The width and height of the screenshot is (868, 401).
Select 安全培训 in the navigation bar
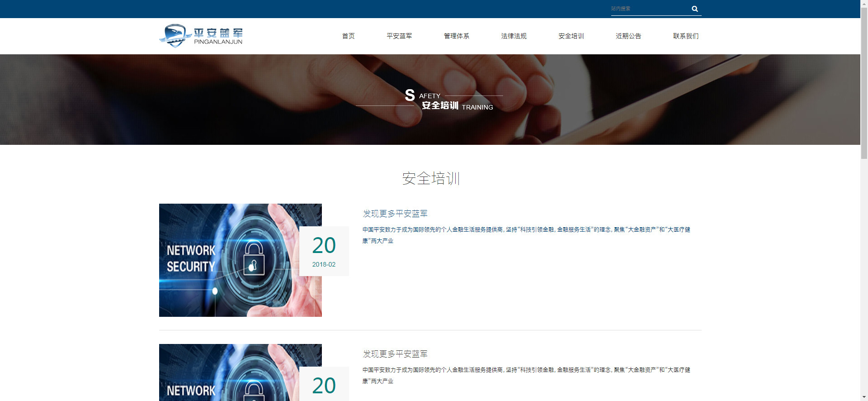[571, 36]
